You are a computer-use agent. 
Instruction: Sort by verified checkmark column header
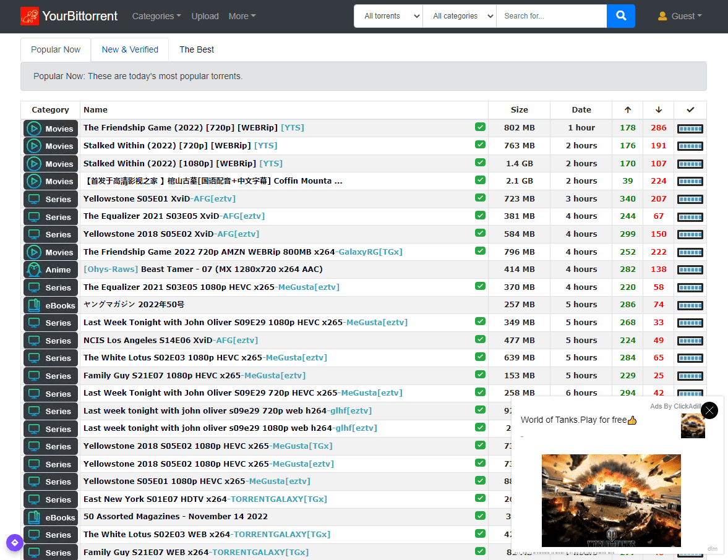[690, 110]
